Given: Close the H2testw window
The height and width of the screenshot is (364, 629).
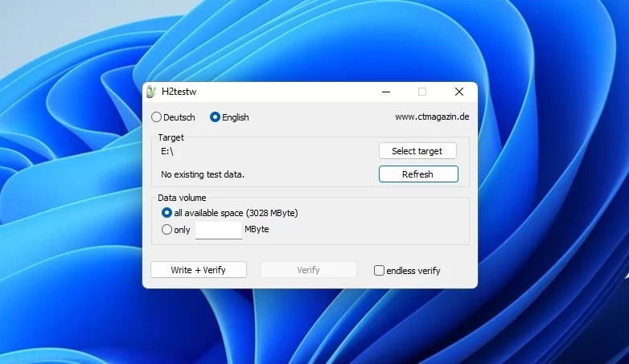Looking at the screenshot, I should (x=459, y=92).
